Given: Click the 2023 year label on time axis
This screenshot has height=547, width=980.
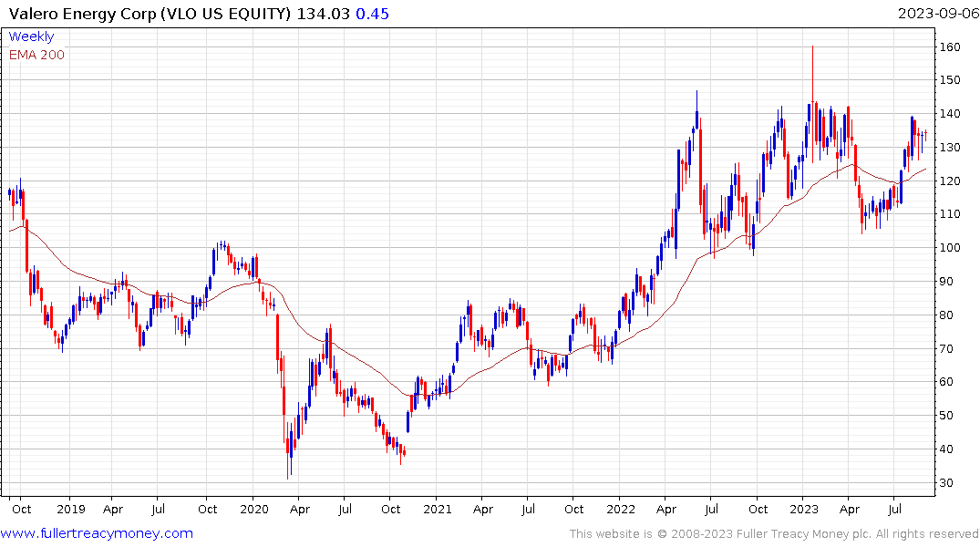Looking at the screenshot, I should tap(803, 509).
